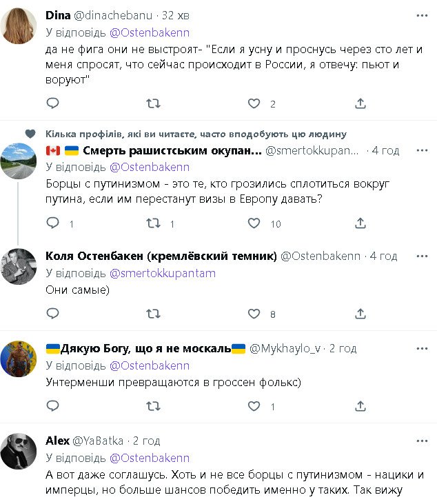
Task: Share the @Mykhaylo_v tweet
Action: [x=360, y=406]
